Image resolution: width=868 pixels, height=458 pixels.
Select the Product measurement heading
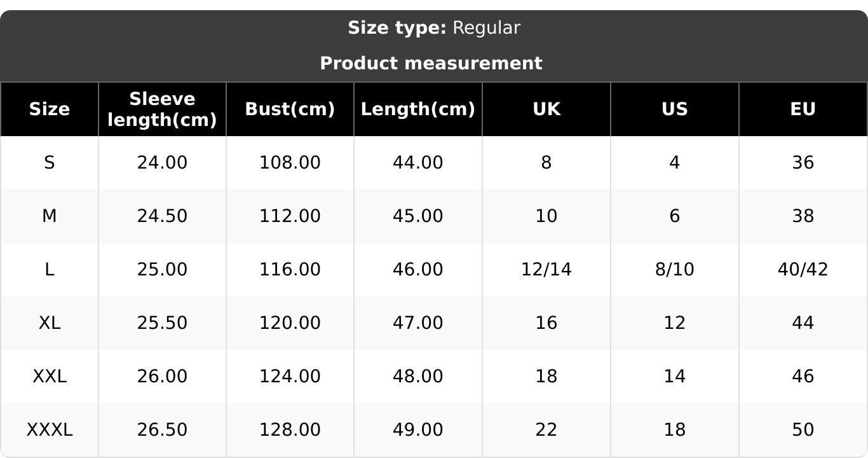[x=431, y=64]
